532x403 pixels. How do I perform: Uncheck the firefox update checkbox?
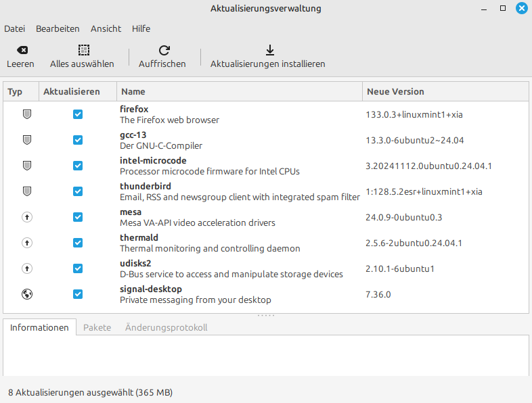(78, 114)
